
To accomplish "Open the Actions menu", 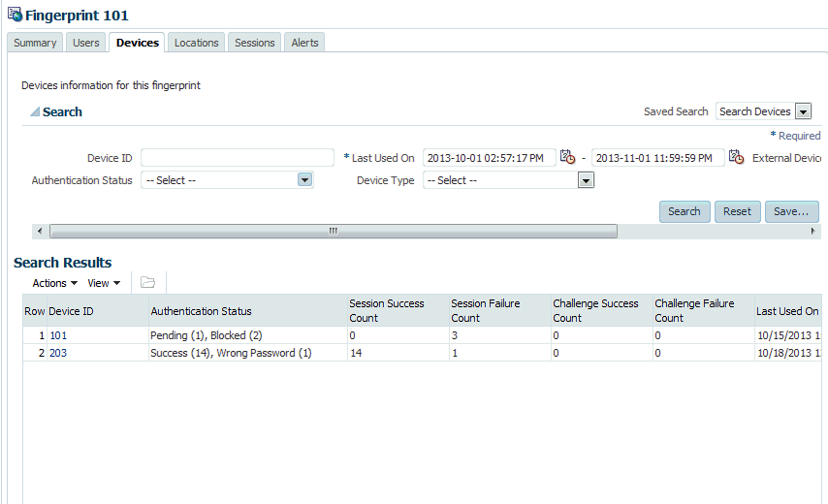I will click(x=55, y=283).
